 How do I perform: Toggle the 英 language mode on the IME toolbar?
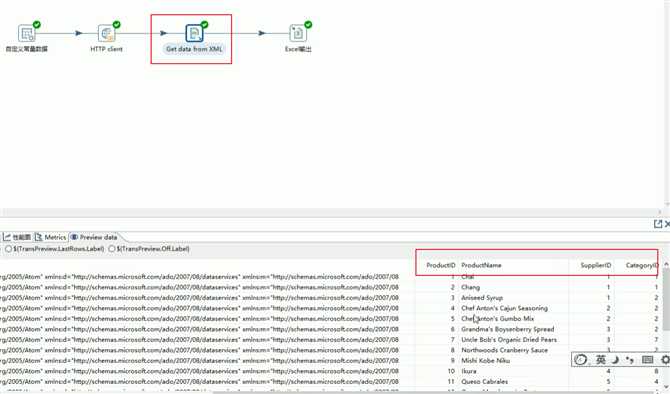pos(600,360)
